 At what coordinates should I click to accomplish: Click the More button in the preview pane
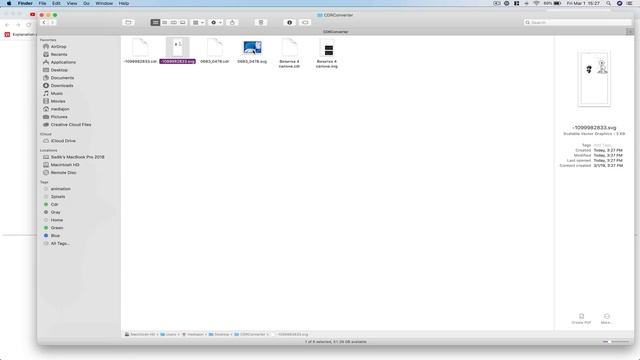point(607,318)
